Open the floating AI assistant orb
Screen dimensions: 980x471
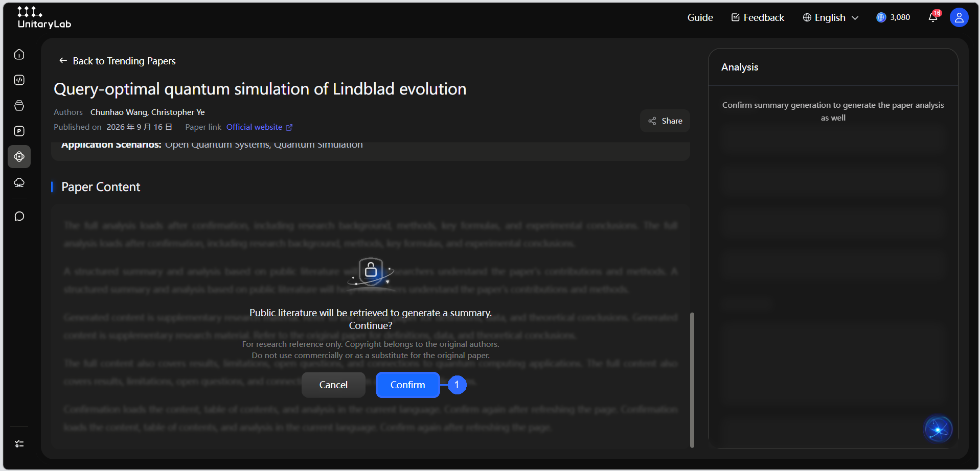click(938, 429)
